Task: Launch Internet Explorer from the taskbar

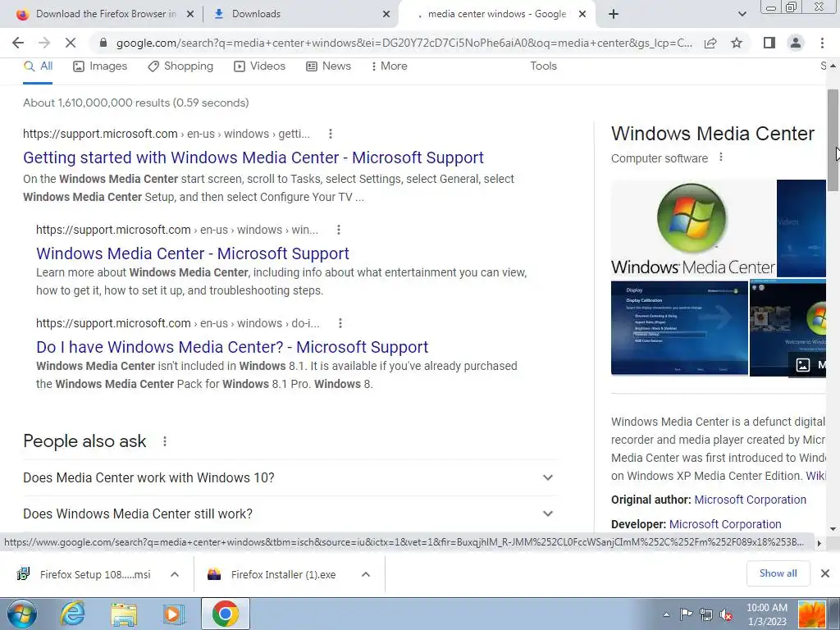Action: [72, 614]
